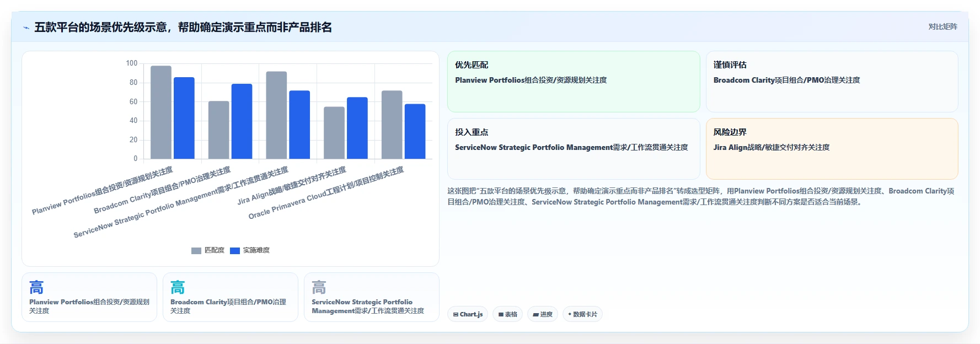This screenshot has width=980, height=344.
Task: Click the 对比矩阵 label in header
Action: click(942, 26)
